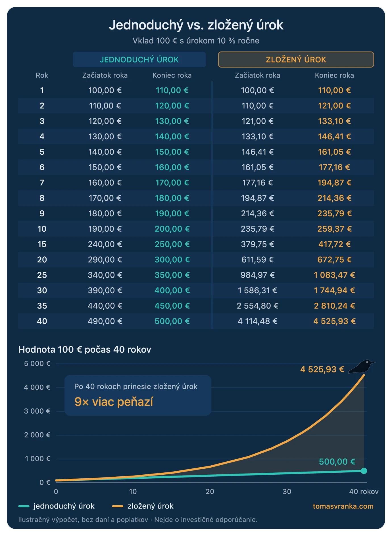The image size is (392, 536).
Task: Select the JEDNODUCHÝ ÚROK header tab
Action: coord(139,60)
